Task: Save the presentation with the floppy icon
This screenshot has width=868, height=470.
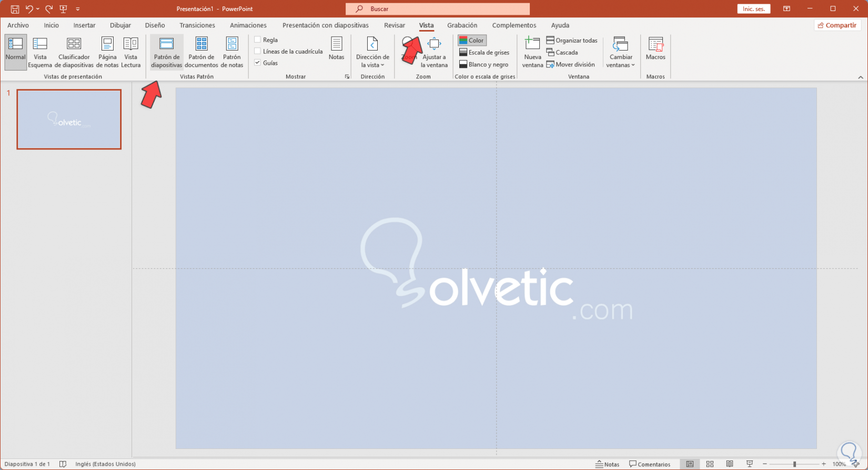Action: (x=15, y=9)
